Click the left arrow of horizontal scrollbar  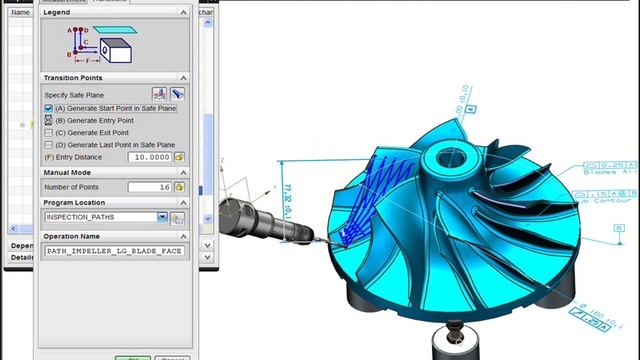point(13,229)
